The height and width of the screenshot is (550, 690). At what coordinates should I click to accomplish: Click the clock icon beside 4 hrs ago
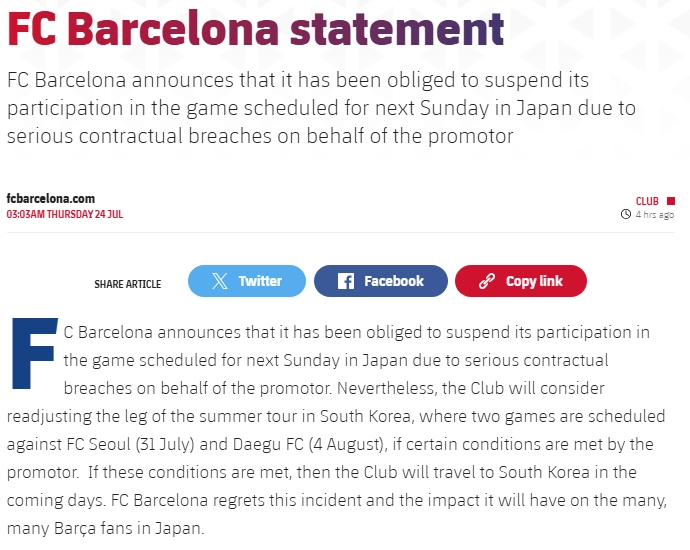tap(625, 214)
